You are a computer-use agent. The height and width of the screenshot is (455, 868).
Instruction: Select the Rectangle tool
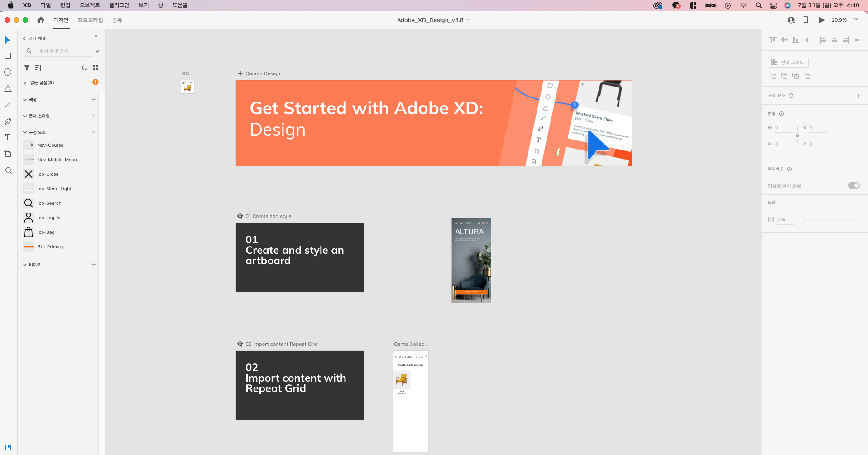[8, 56]
